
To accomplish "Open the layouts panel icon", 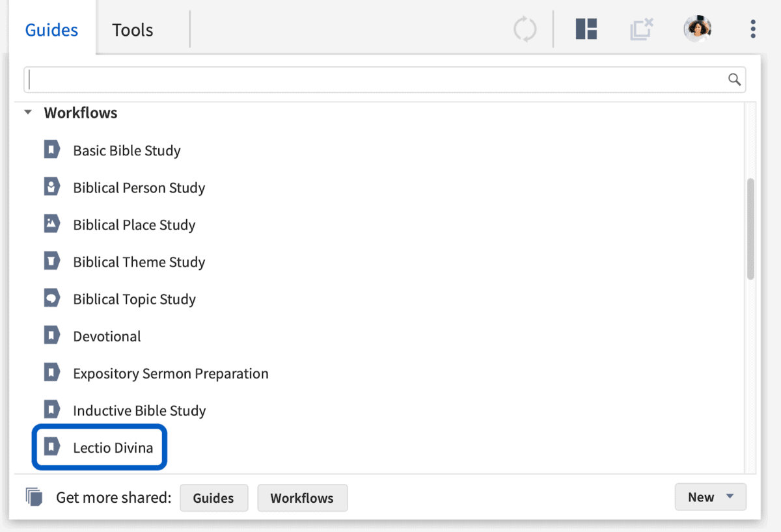I will 586,29.
